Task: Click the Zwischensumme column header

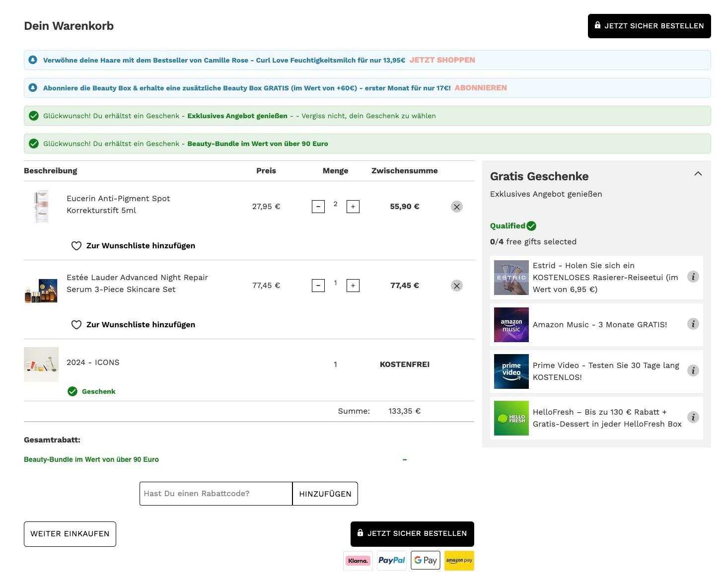Action: (x=405, y=171)
